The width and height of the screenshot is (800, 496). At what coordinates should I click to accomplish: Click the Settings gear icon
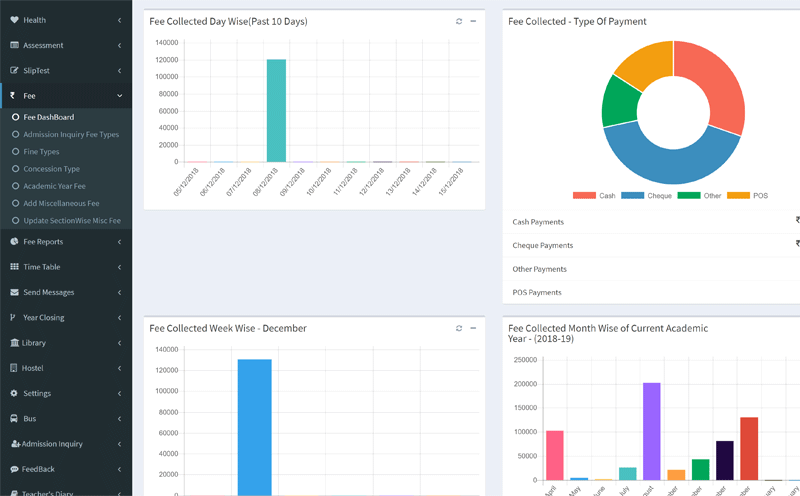coord(14,393)
